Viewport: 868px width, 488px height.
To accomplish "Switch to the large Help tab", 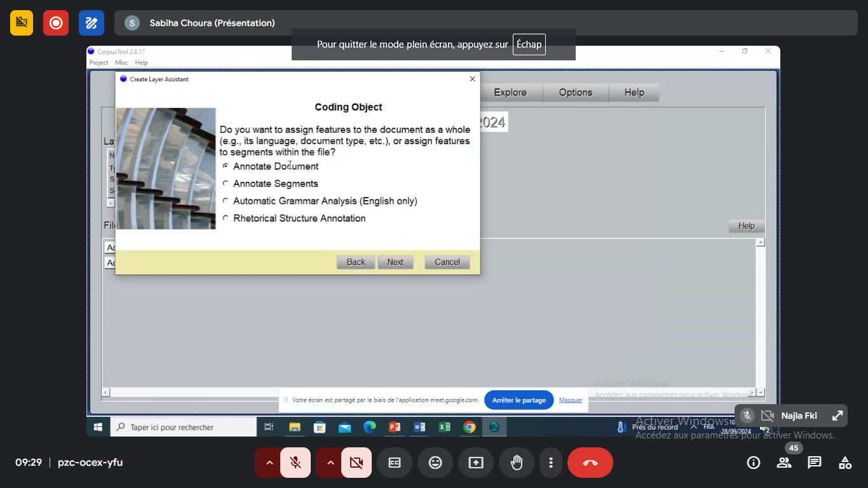I will 634,92.
